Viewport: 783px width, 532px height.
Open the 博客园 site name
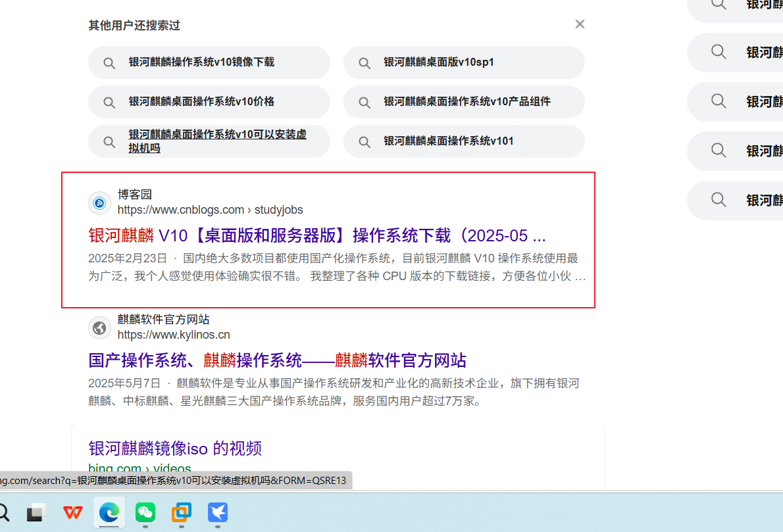134,194
